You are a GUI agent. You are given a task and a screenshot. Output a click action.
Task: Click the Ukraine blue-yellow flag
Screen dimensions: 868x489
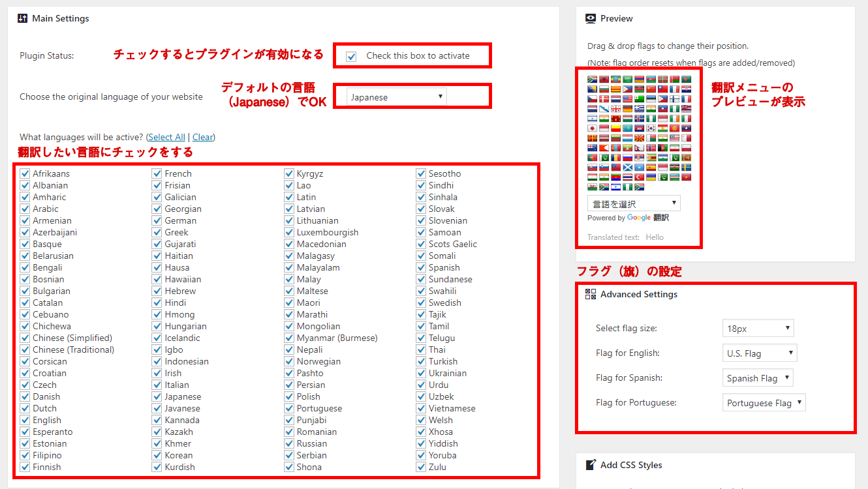coord(651,177)
